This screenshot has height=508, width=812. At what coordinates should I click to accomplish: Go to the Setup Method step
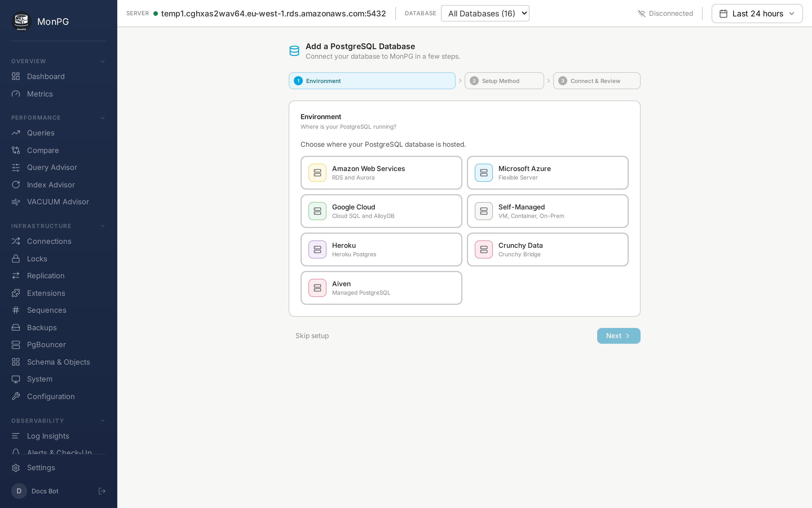504,81
